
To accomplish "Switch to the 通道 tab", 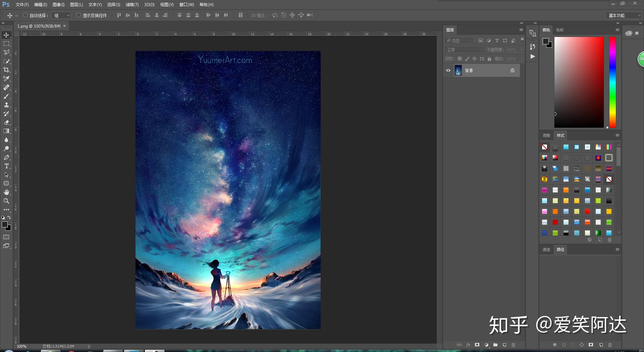I will tap(546, 250).
